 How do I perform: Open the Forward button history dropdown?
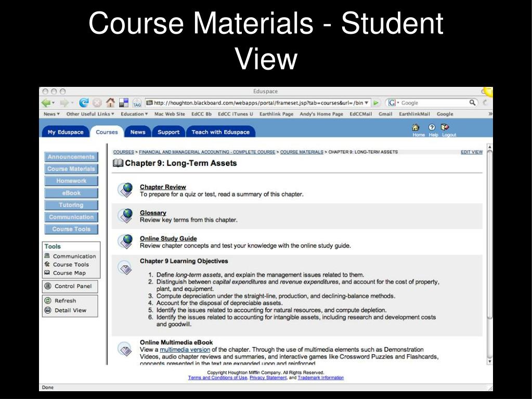coord(72,103)
